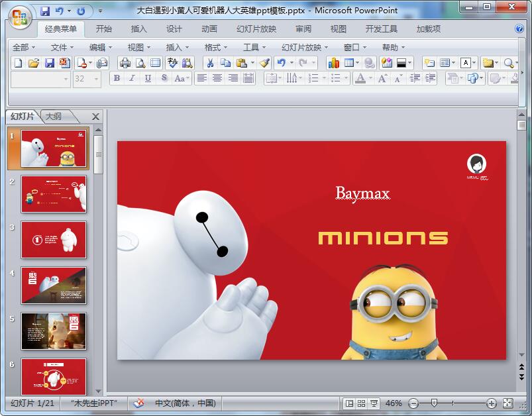Viewport: 532px width, 416px height.
Task: Click the new slide icon in toolbar
Action: point(429,63)
